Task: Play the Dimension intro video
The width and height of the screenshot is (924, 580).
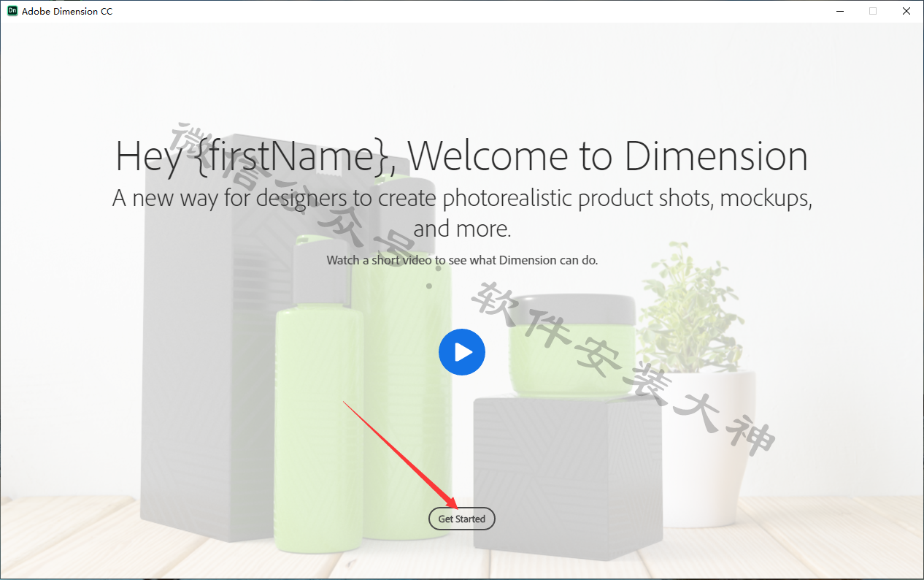Action: 462,352
